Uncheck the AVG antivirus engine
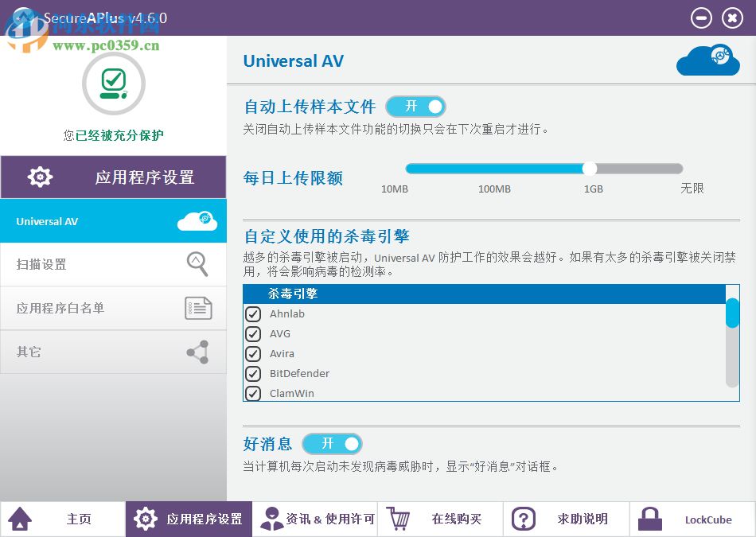756x537 pixels. [x=253, y=333]
